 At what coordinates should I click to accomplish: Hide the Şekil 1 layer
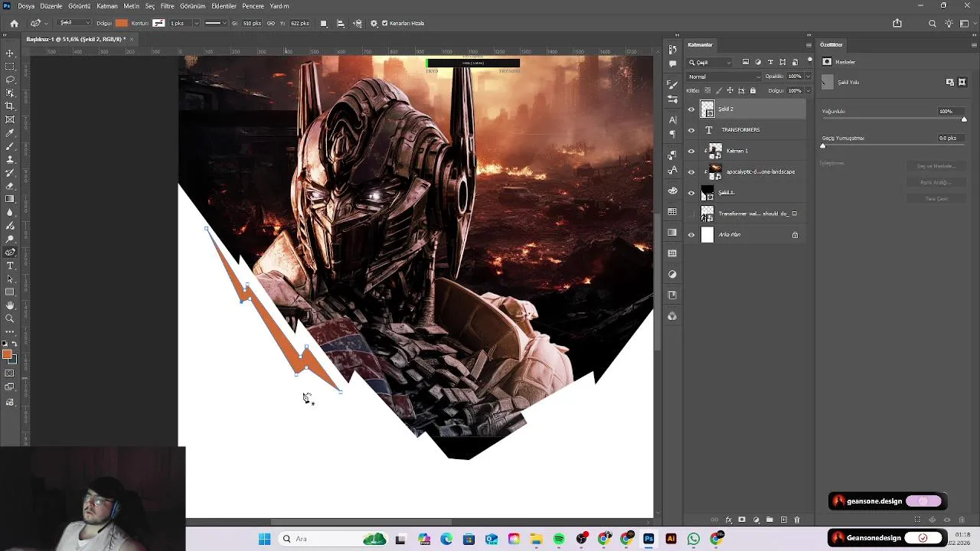tap(691, 193)
